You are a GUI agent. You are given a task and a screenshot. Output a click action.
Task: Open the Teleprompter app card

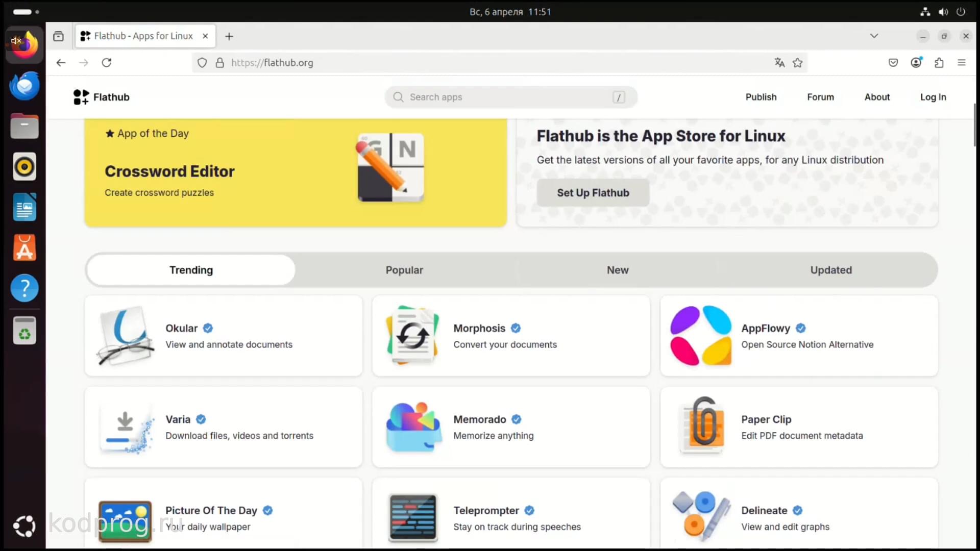[511, 514]
